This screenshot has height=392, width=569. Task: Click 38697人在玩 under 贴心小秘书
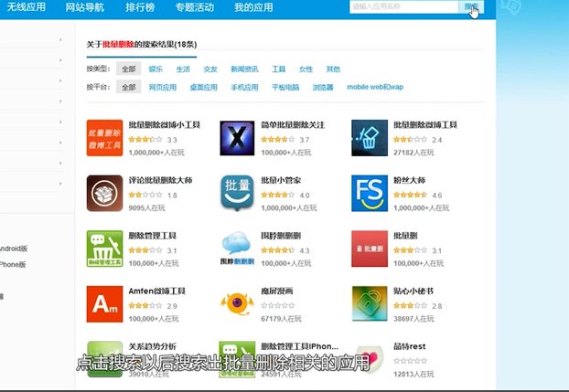[x=413, y=319]
